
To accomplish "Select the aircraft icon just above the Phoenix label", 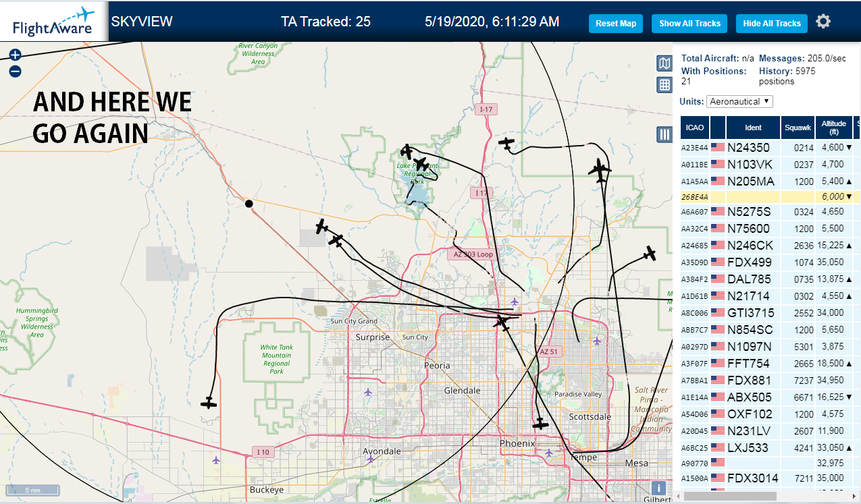I will (540, 424).
